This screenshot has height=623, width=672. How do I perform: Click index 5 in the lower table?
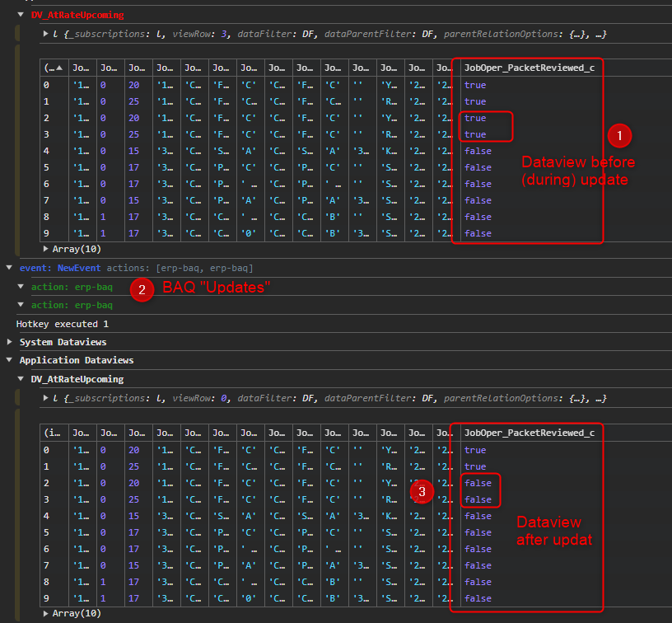[x=46, y=532]
